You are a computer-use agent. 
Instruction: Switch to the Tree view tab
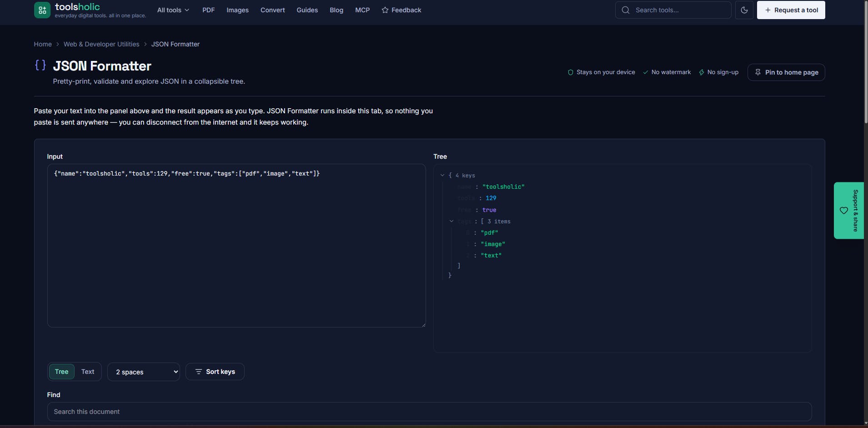pos(61,372)
